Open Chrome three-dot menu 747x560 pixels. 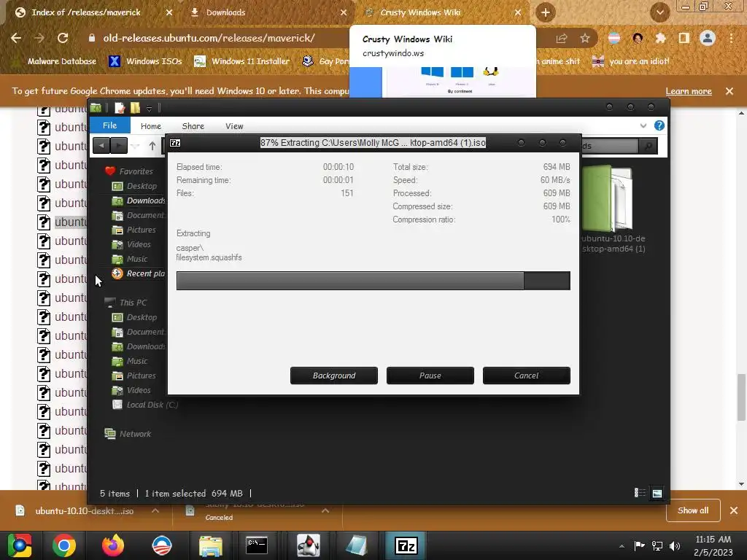point(731,38)
